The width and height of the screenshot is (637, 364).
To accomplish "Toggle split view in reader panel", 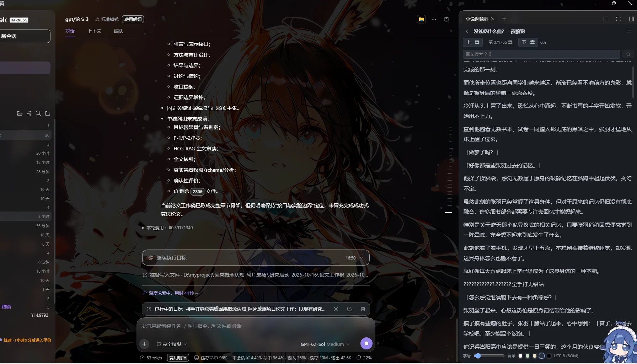I will pos(606,19).
